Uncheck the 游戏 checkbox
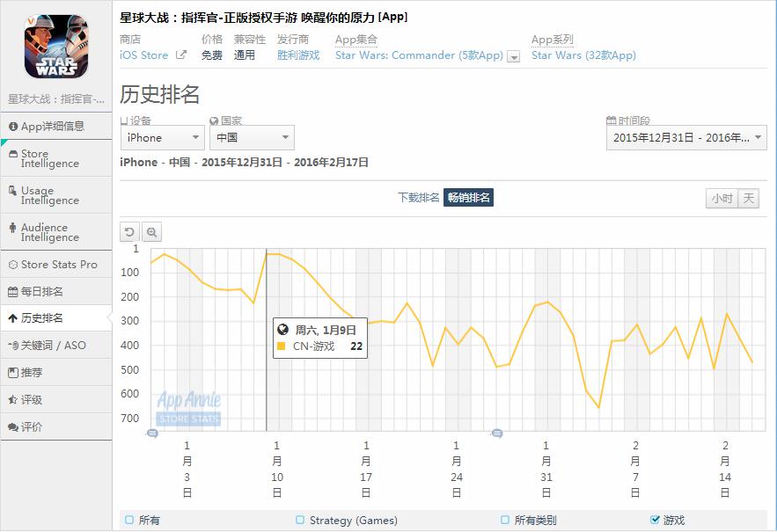Screen dimensions: 777x532 point(655,520)
